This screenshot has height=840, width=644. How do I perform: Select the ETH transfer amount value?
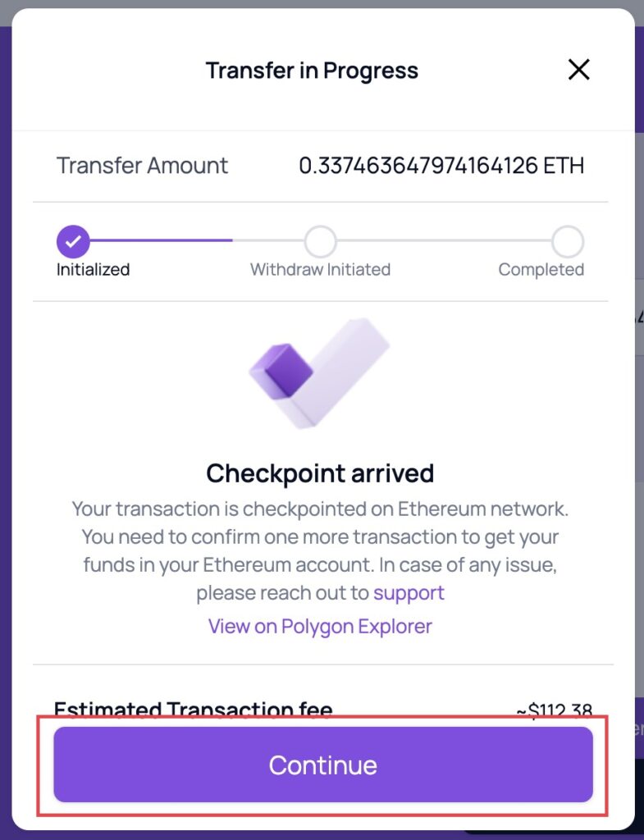point(441,166)
